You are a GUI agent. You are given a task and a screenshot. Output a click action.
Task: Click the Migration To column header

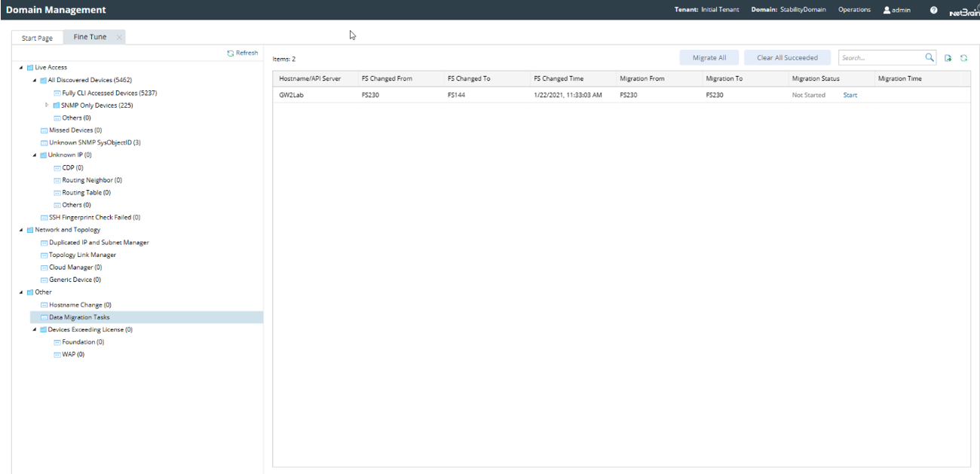(x=742, y=78)
